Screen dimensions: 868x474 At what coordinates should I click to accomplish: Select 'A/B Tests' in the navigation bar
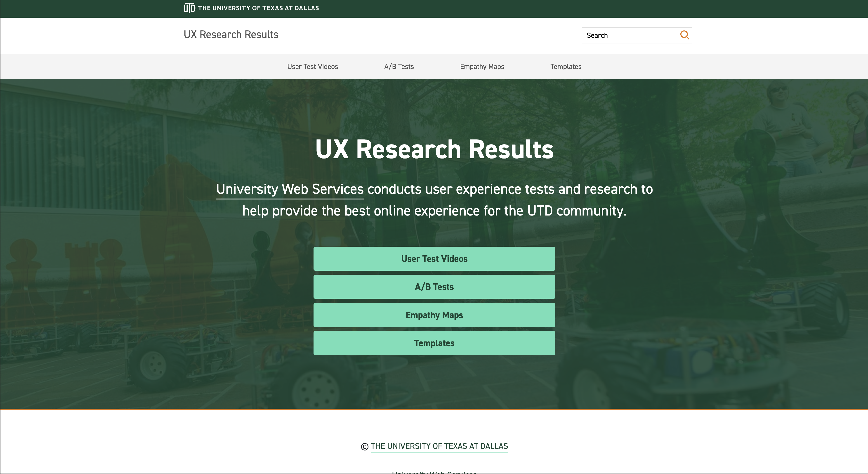(399, 67)
